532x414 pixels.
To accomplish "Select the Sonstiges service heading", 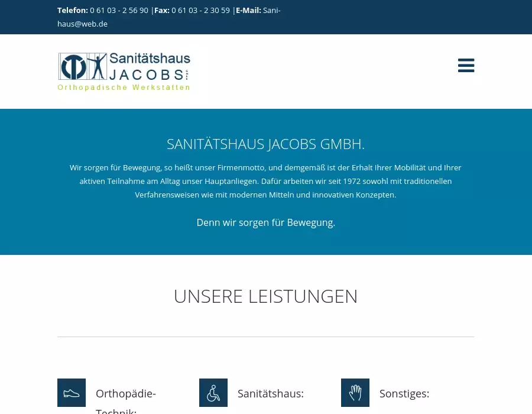I will pos(404,394).
